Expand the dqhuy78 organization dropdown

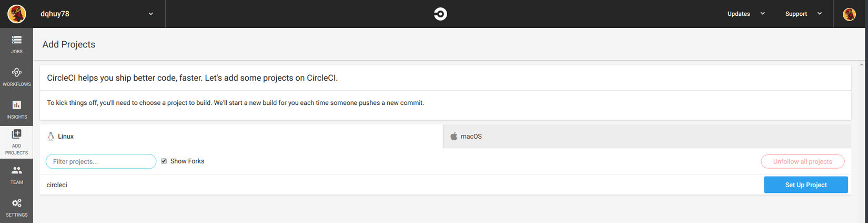(150, 14)
